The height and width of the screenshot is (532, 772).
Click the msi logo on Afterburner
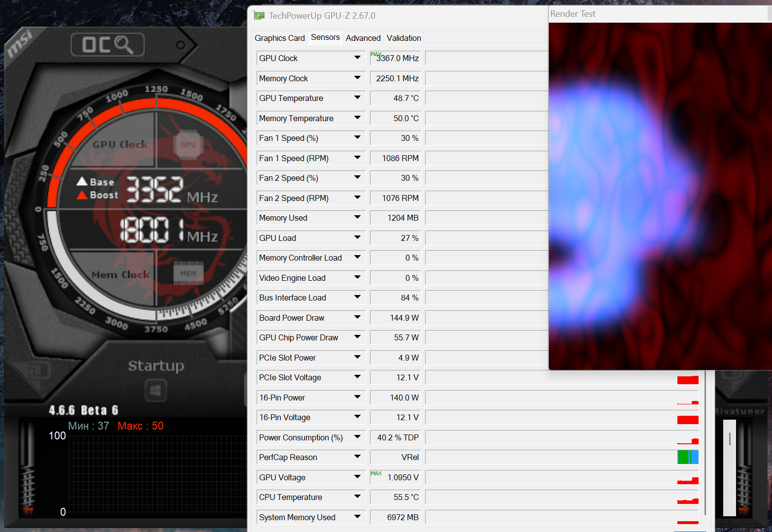click(20, 43)
